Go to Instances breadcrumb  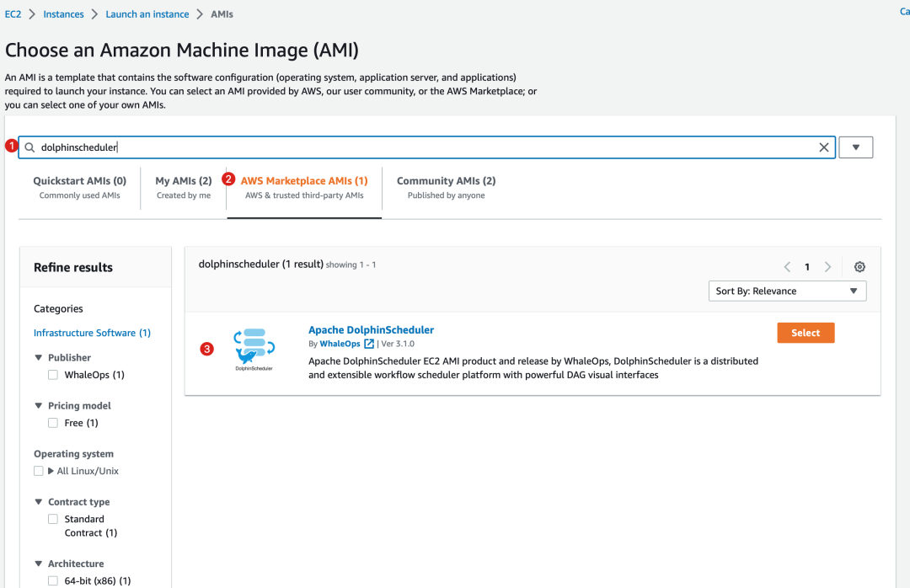[x=63, y=14]
